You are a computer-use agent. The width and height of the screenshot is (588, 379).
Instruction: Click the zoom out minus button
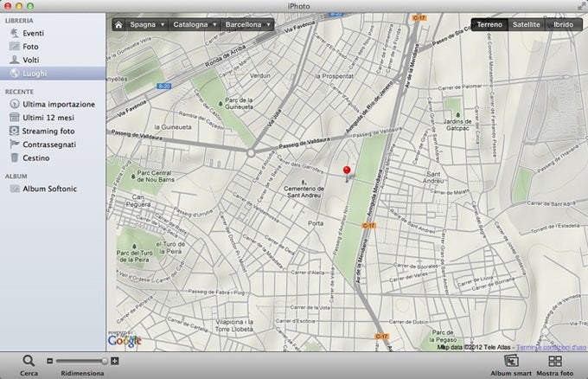click(x=49, y=361)
